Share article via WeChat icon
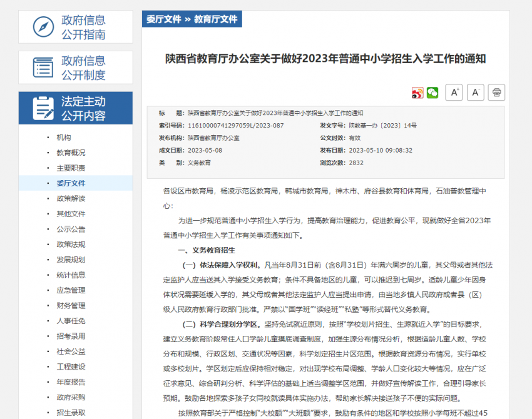The image size is (532, 419). [432, 93]
